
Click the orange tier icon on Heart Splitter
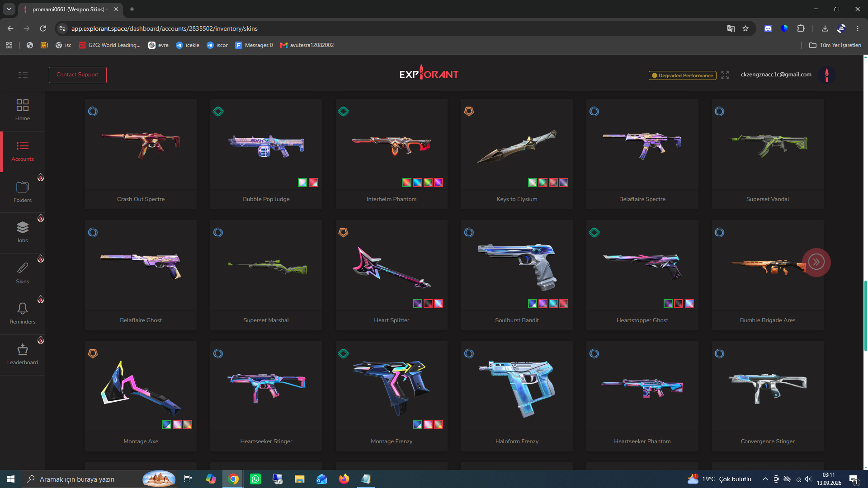click(344, 232)
